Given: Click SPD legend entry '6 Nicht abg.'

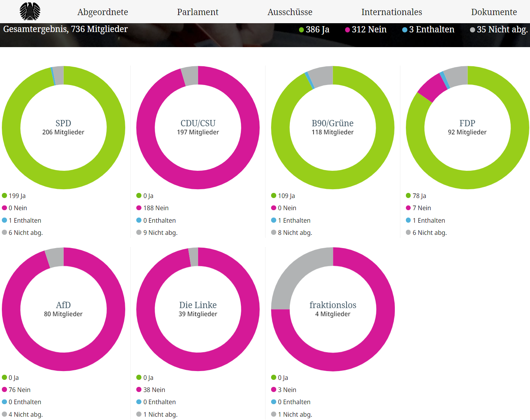Looking at the screenshot, I should tap(22, 233).
